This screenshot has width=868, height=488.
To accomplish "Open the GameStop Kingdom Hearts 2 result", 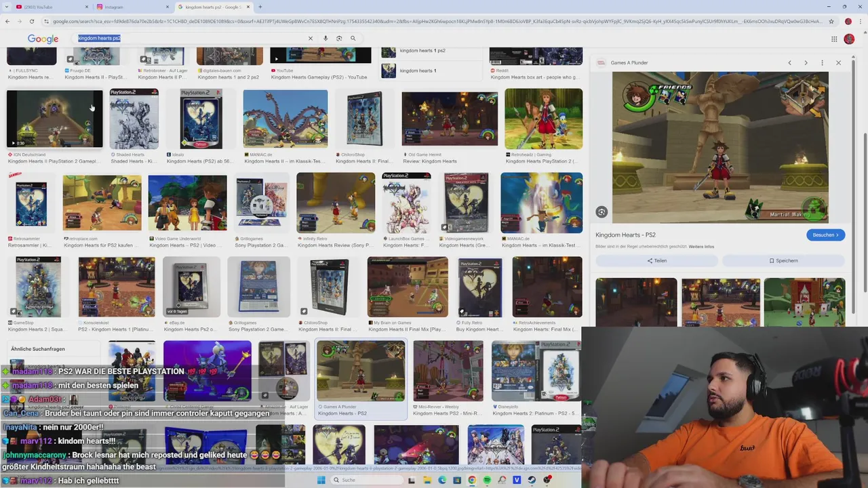I will 38,287.
